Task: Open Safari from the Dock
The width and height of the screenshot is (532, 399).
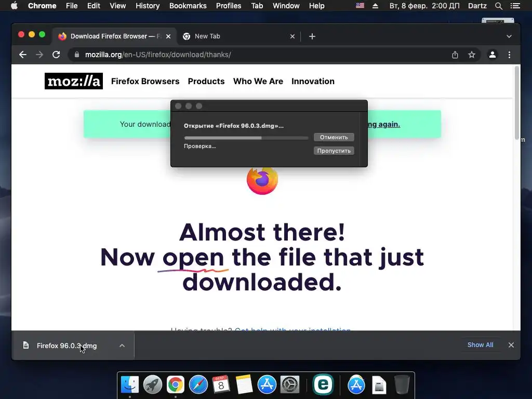Action: 198,385
